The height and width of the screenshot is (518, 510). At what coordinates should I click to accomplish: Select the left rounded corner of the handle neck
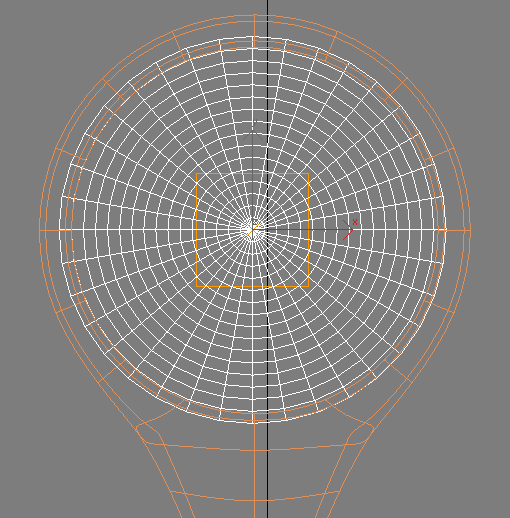point(139,428)
